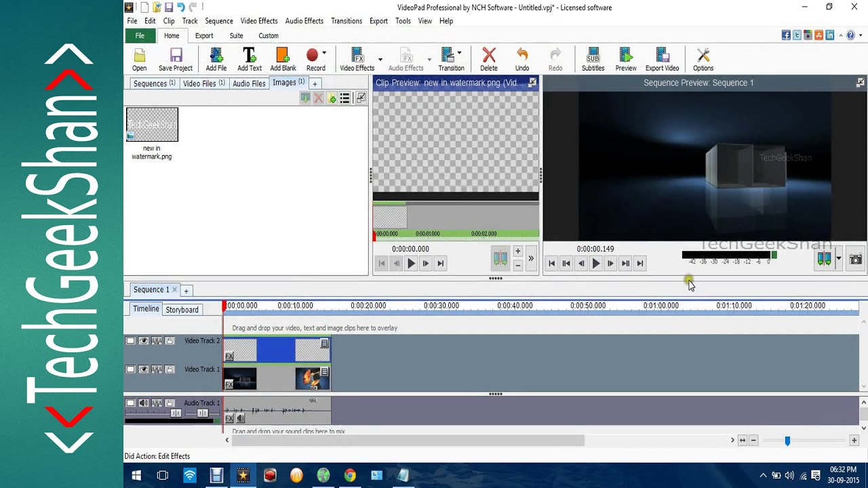This screenshot has width=868, height=488.
Task: Zoom in the Clip Preview timeline with plus
Action: coord(517,251)
